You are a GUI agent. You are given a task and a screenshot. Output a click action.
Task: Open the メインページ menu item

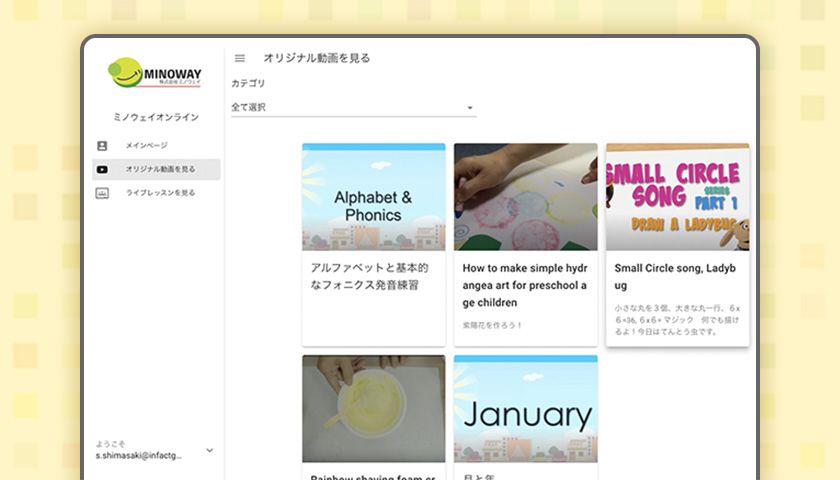point(156,146)
